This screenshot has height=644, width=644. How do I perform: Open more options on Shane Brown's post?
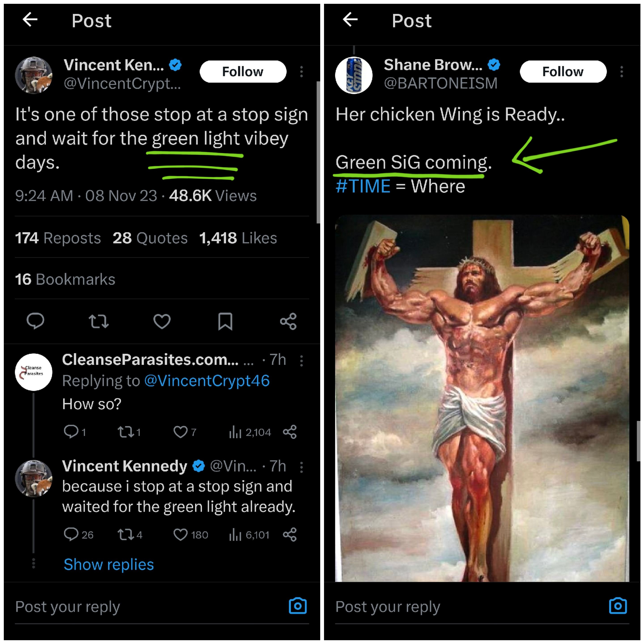pos(621,72)
